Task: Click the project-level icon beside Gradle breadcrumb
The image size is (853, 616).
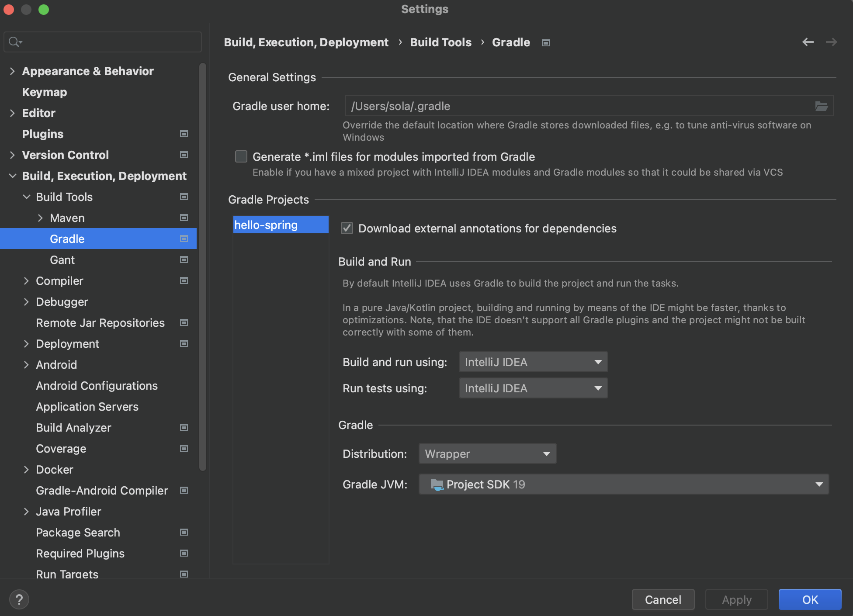Action: coord(545,43)
